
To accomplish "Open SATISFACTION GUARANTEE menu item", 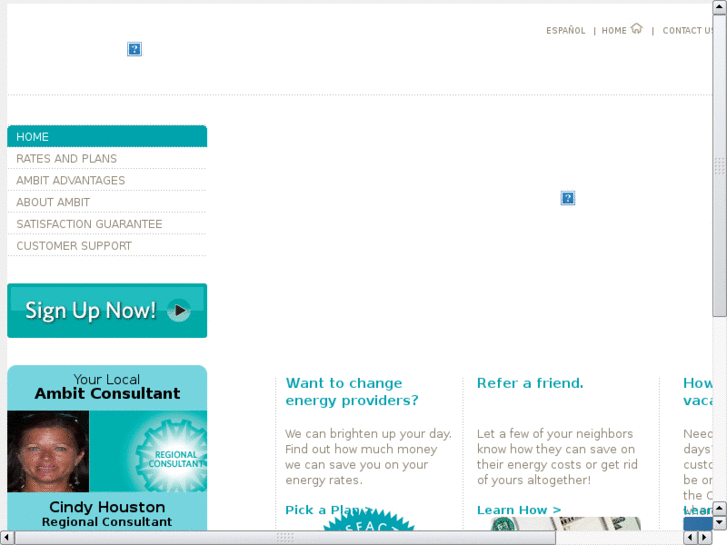I will pyautogui.click(x=107, y=224).
